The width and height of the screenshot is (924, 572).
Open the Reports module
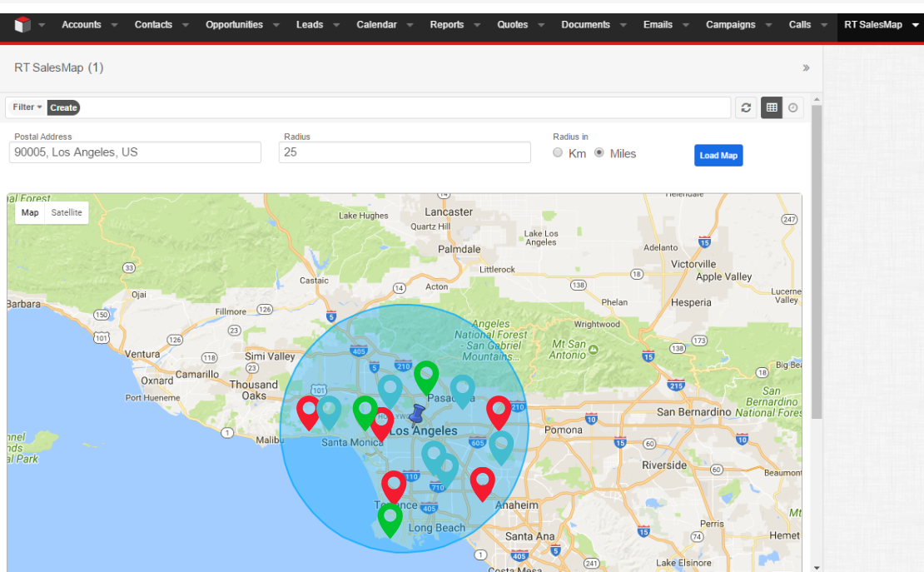447,25
